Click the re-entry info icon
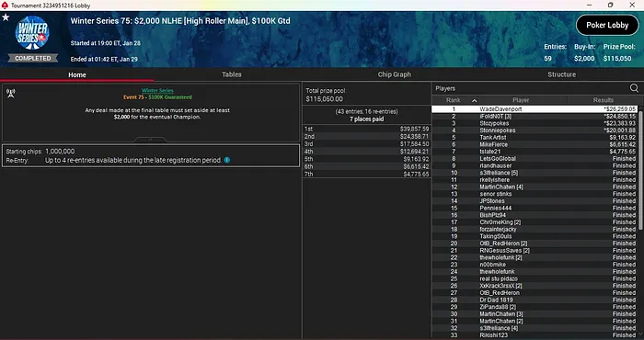The height and width of the screenshot is (340, 644). click(x=227, y=160)
